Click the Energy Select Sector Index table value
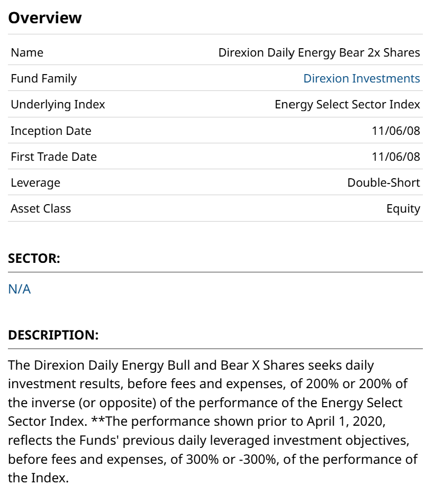This screenshot has width=434, height=504. (347, 105)
